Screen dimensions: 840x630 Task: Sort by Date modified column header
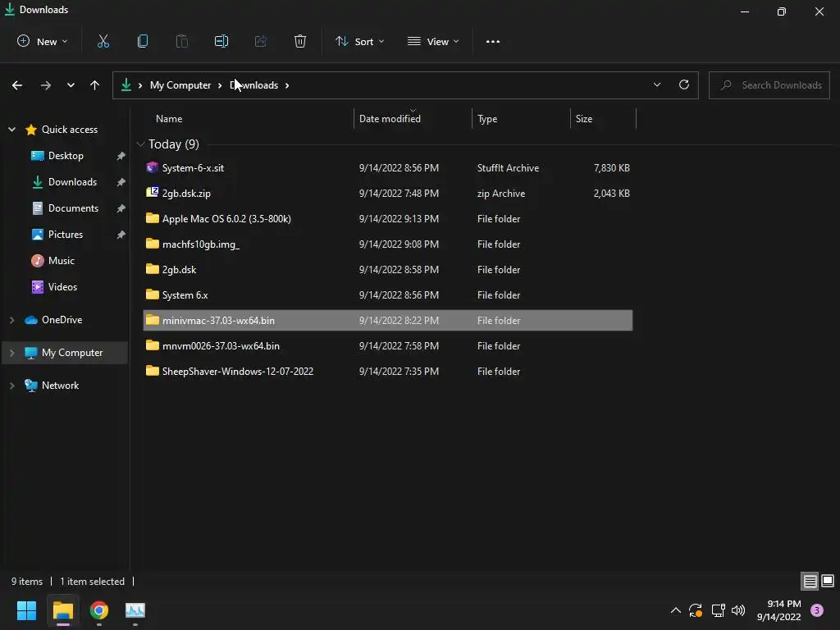click(390, 118)
